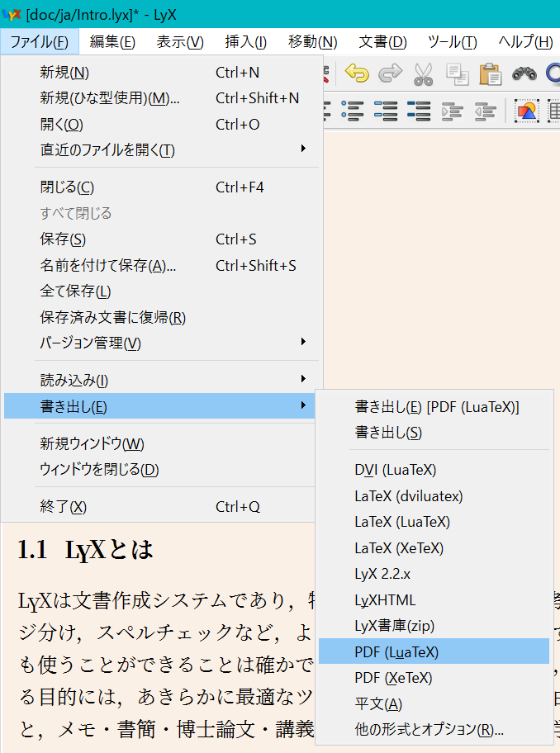Export as LyX 2.2.x format
The image size is (560, 753).
click(x=434, y=574)
